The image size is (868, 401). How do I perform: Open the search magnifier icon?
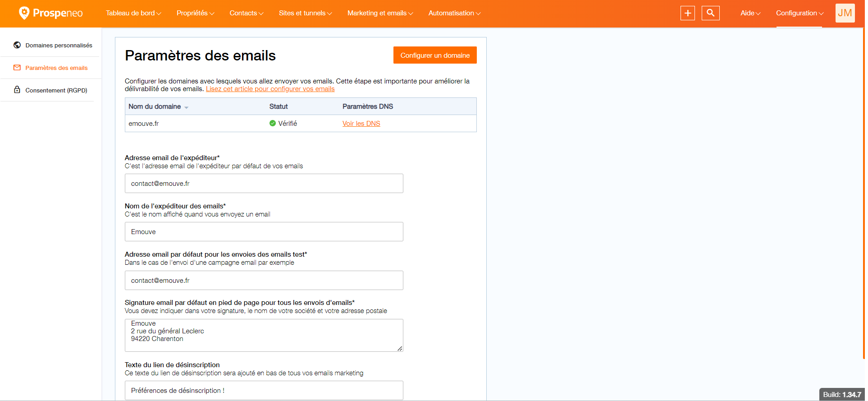click(711, 13)
